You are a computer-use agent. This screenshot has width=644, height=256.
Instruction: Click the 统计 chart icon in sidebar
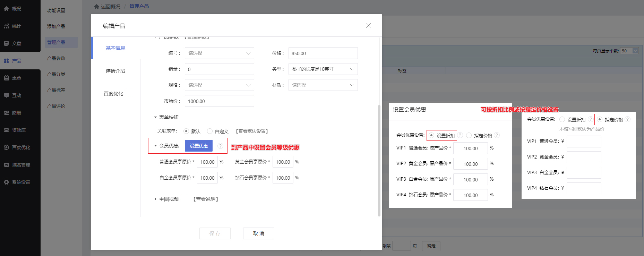6,26
